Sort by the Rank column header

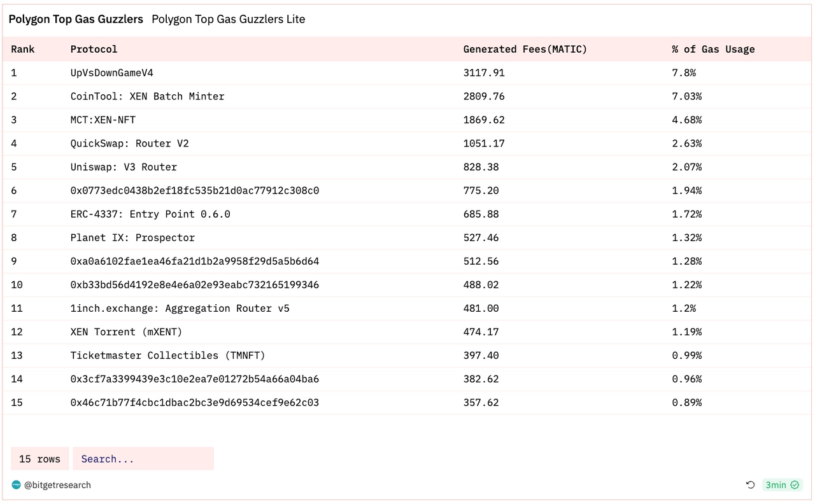pos(23,49)
